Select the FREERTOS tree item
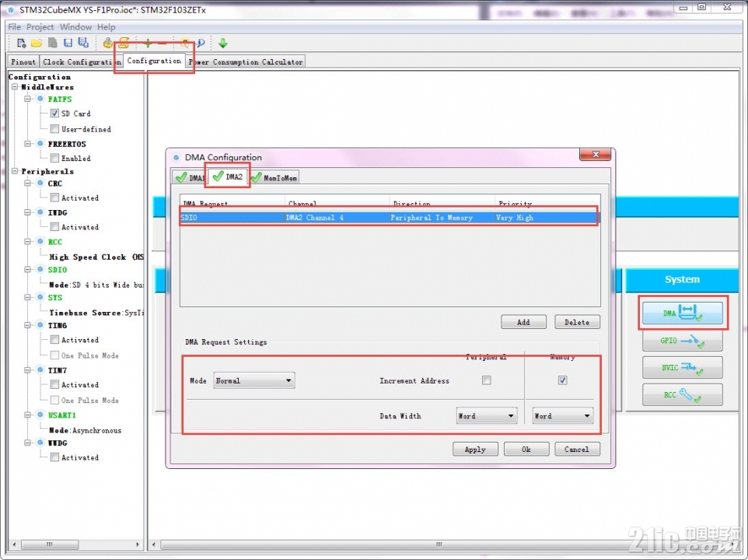Screen dimensions: 748x560 tap(67, 144)
